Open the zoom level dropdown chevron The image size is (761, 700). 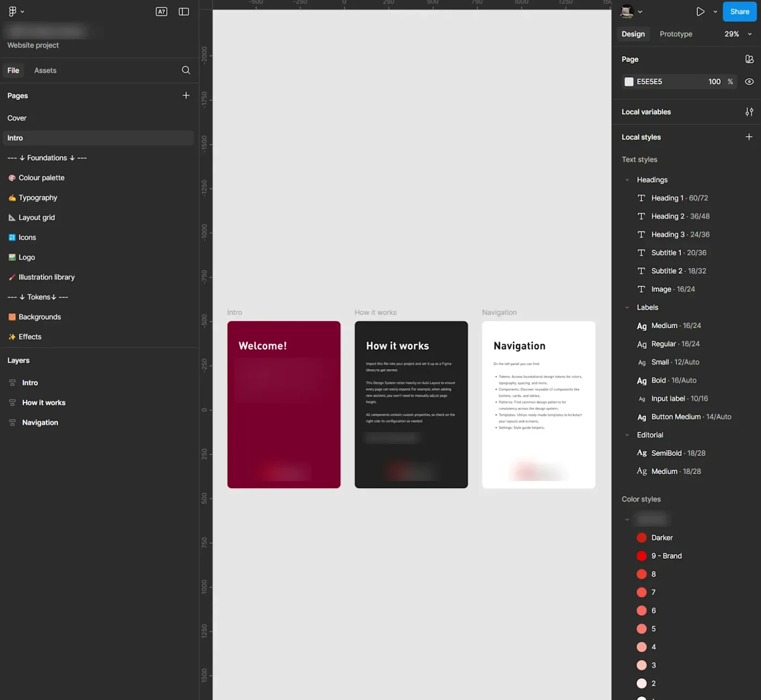[x=750, y=34]
